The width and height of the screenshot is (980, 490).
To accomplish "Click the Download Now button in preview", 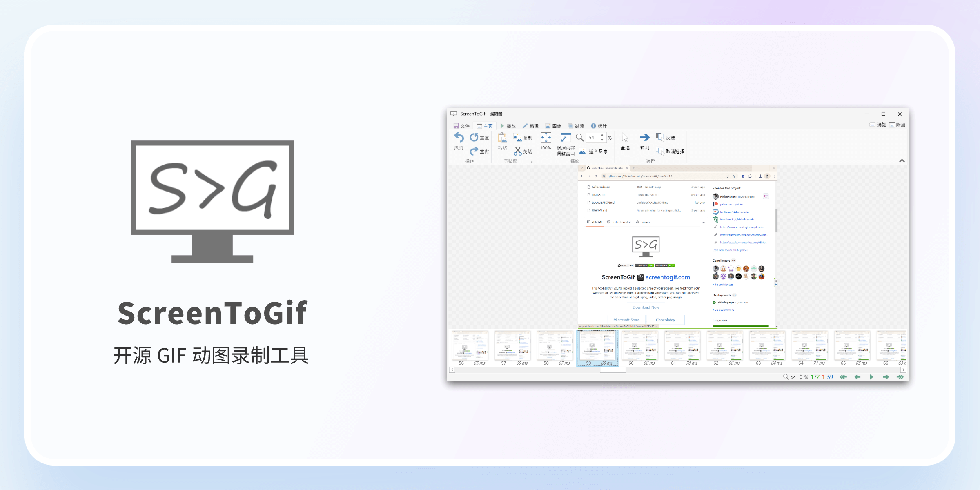I will pyautogui.click(x=646, y=307).
